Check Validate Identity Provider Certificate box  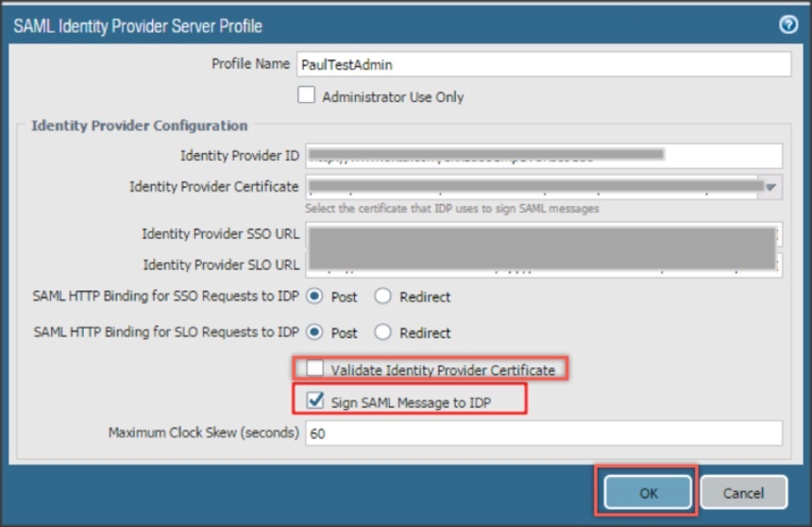point(314,368)
